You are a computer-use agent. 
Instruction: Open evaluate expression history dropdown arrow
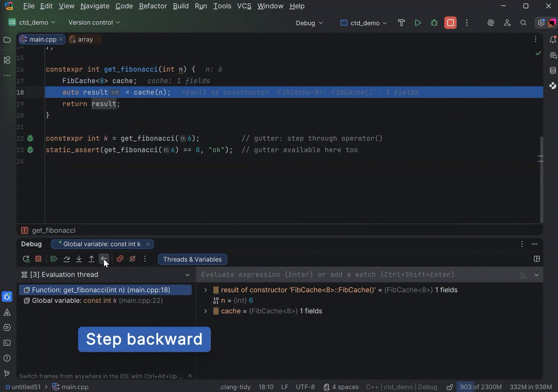(537, 275)
